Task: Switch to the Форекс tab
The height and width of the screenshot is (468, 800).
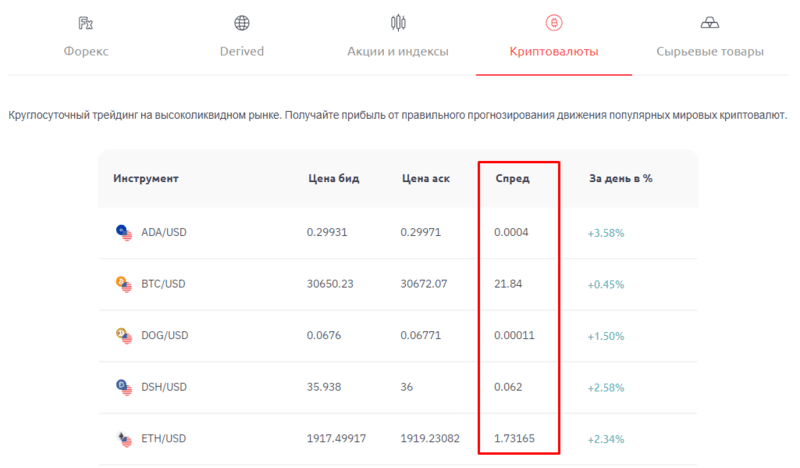Action: 86,52
